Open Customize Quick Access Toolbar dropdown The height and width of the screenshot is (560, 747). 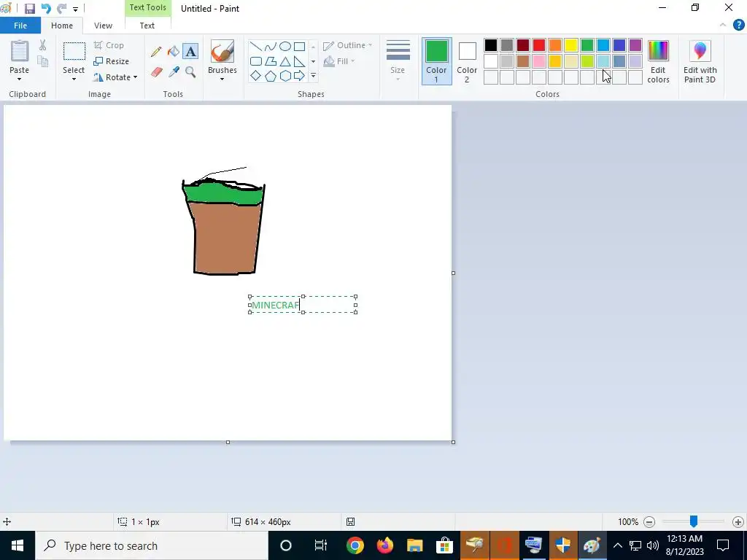(75, 9)
